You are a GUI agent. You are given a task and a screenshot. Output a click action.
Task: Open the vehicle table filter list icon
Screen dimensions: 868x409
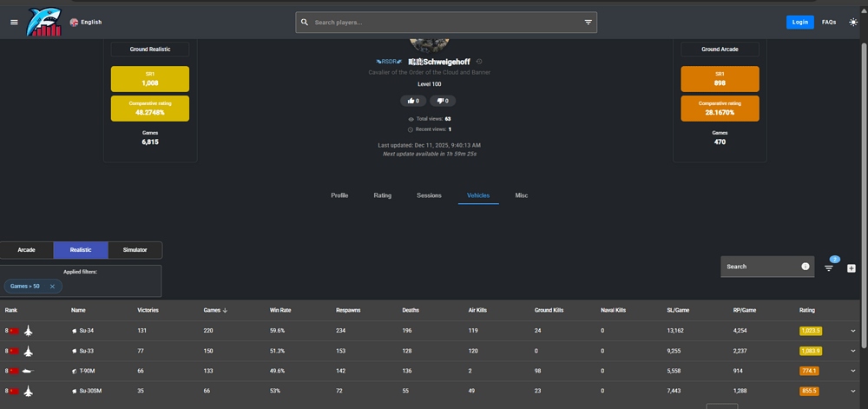click(x=829, y=268)
